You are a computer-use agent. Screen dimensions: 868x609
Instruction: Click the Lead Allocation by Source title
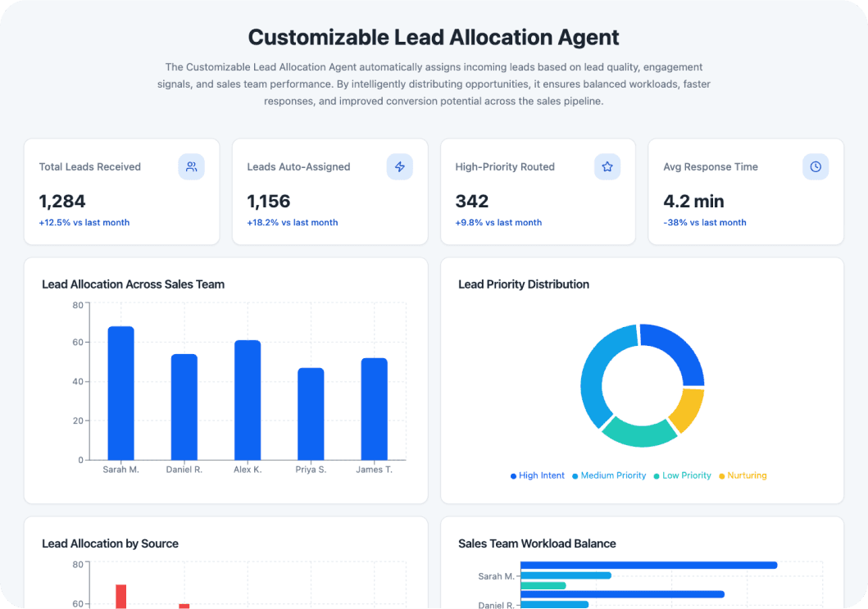pos(110,543)
